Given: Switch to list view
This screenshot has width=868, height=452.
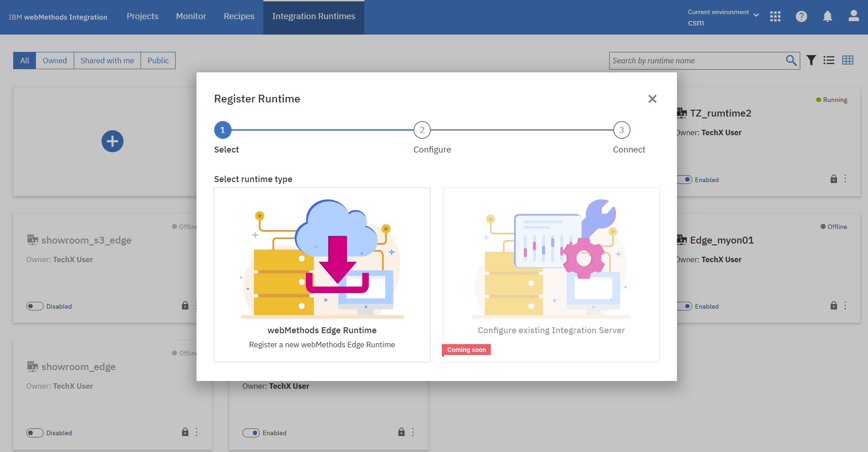Looking at the screenshot, I should (x=829, y=61).
